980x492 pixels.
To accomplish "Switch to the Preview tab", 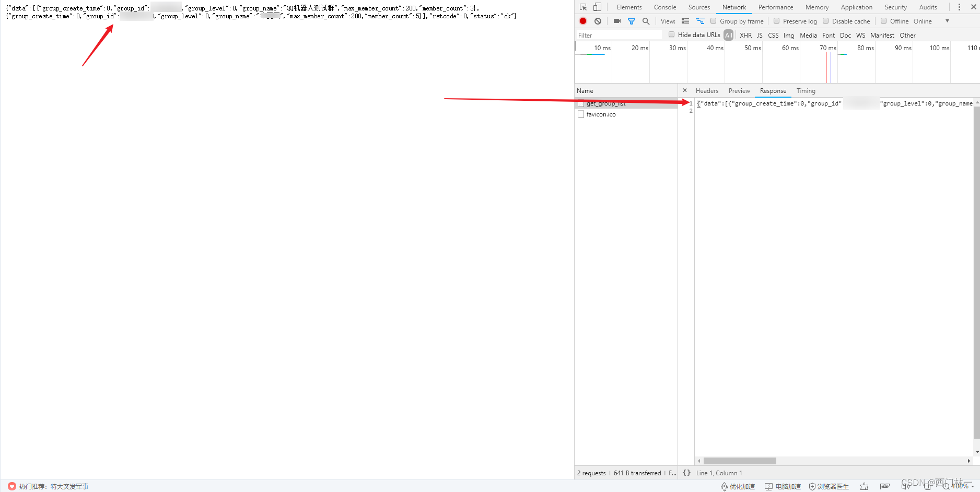I will point(739,90).
